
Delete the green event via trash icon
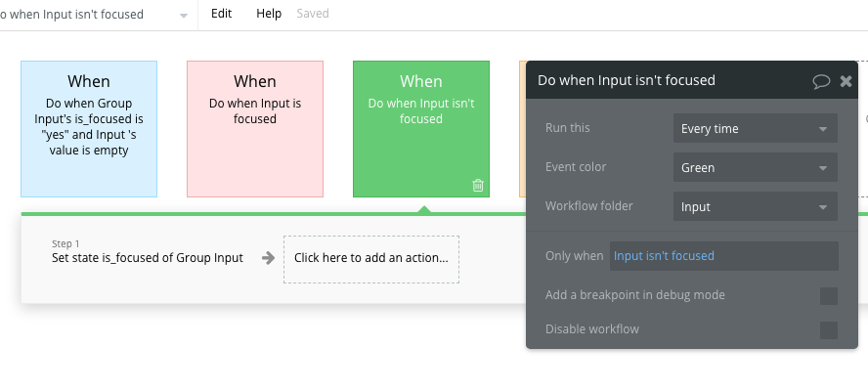pos(478,185)
